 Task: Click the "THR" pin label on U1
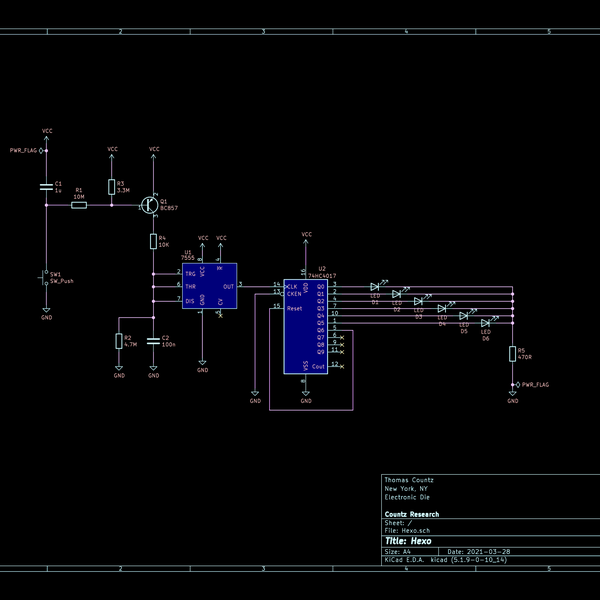pyautogui.click(x=190, y=287)
